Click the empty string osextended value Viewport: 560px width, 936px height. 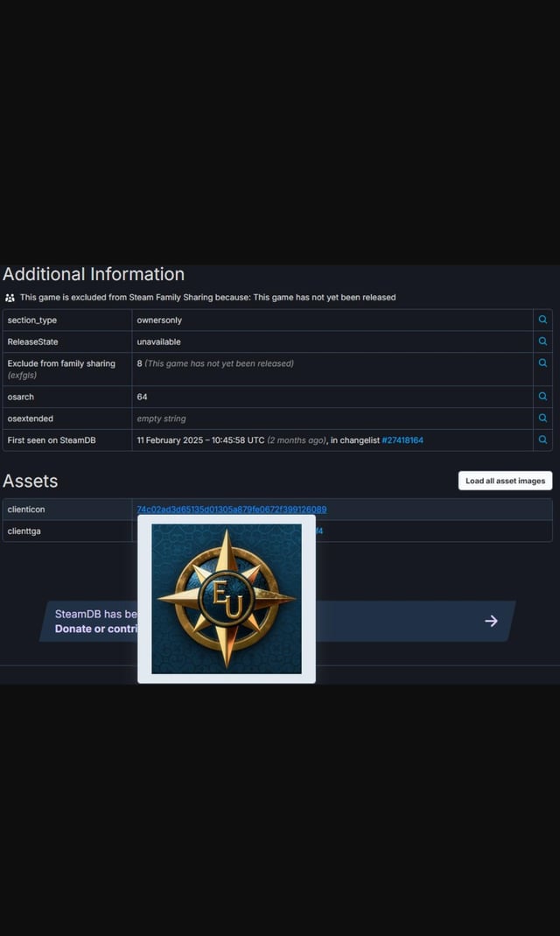pyautogui.click(x=161, y=419)
